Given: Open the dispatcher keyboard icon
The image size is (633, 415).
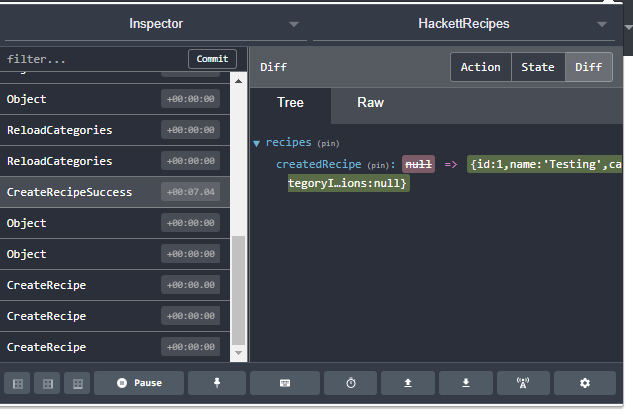Looking at the screenshot, I should (285, 383).
